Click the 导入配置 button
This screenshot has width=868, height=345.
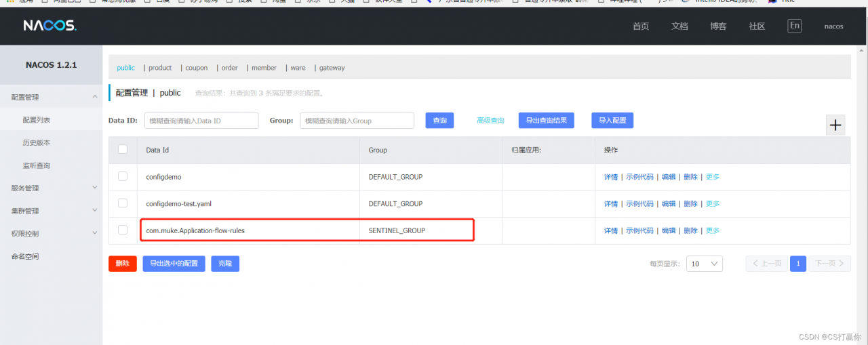point(612,120)
